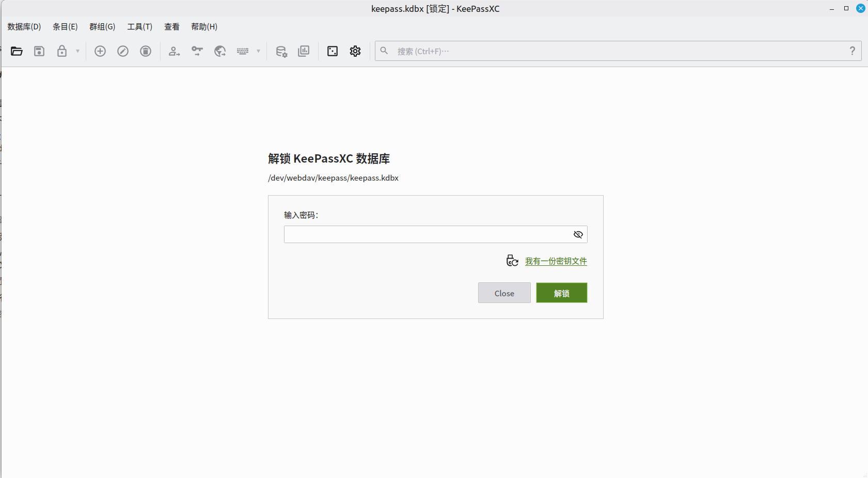This screenshot has width=868, height=478.
Task: Click the add new entry icon
Action: [x=100, y=51]
